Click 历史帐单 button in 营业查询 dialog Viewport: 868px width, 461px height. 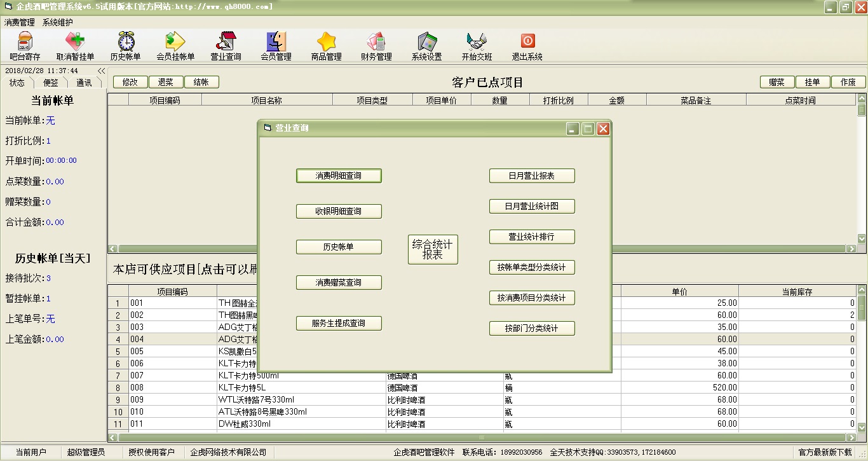[x=339, y=247]
